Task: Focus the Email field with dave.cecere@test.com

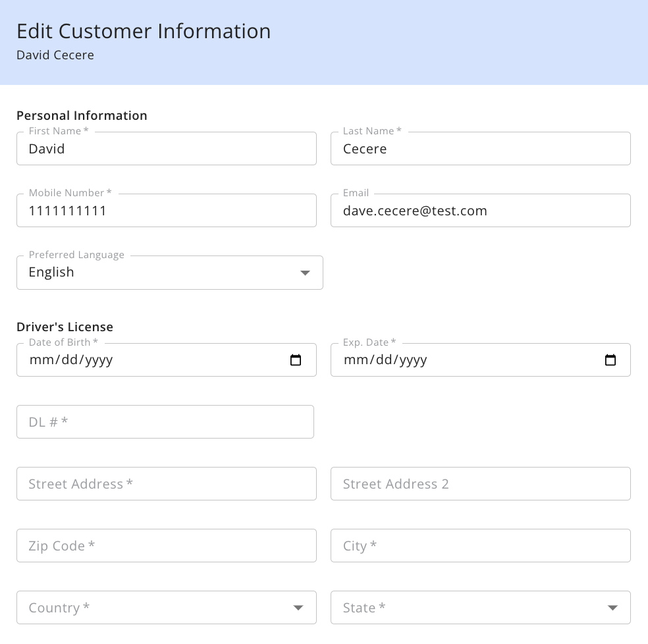Action: tap(481, 211)
